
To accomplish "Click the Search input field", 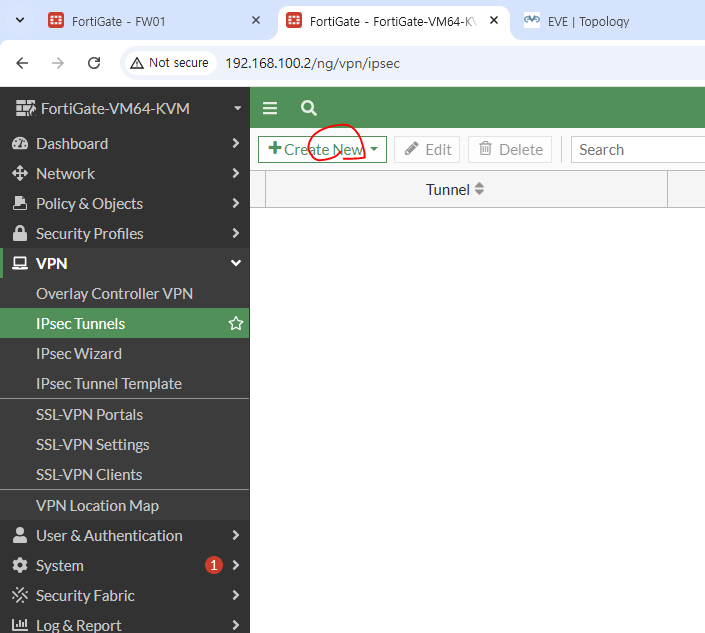I will click(x=638, y=149).
